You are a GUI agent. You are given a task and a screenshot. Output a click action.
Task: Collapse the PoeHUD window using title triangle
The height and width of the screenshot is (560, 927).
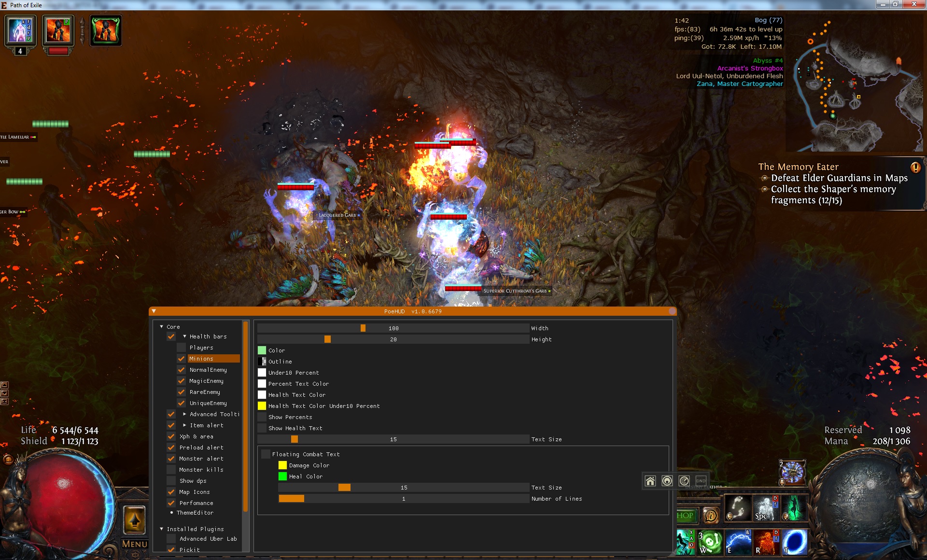[154, 311]
